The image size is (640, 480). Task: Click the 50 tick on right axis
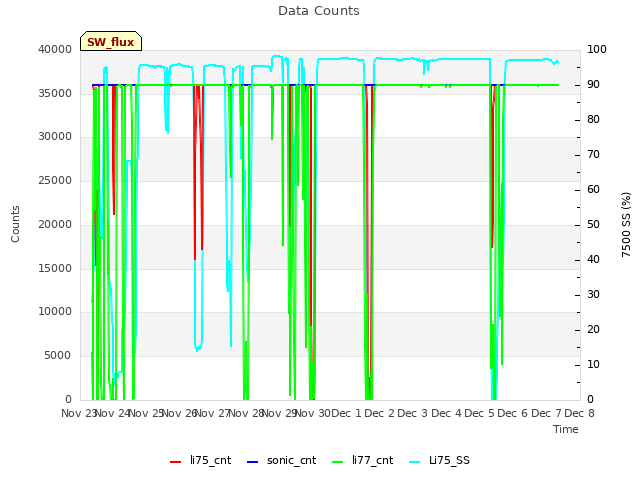pyautogui.click(x=593, y=224)
